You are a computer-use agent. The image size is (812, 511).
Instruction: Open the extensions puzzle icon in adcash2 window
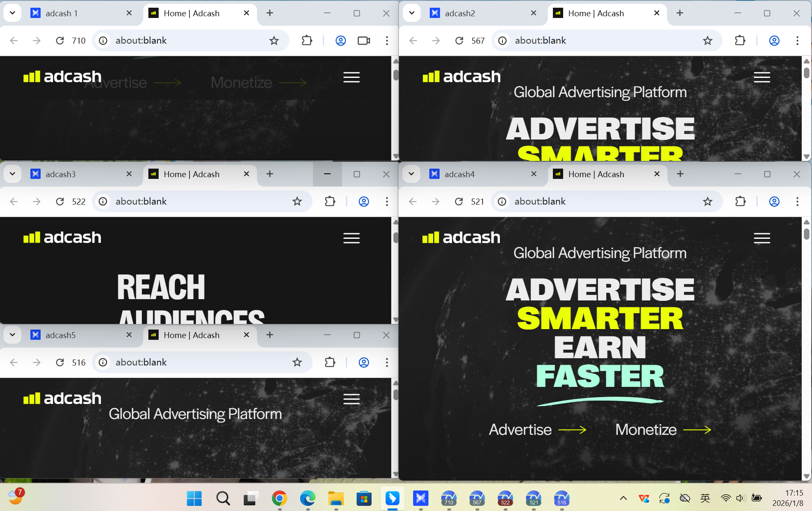pos(740,40)
